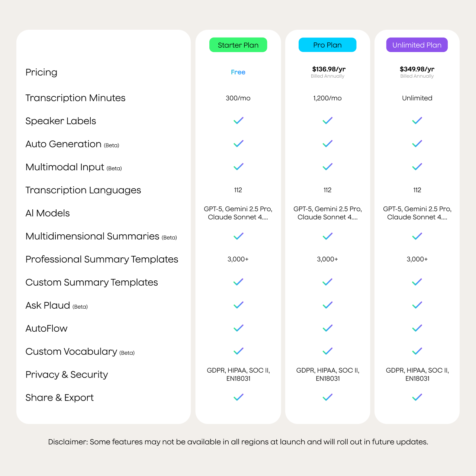
Task: Click AutoFlow checkmark under Starter Plan
Action: (x=238, y=328)
